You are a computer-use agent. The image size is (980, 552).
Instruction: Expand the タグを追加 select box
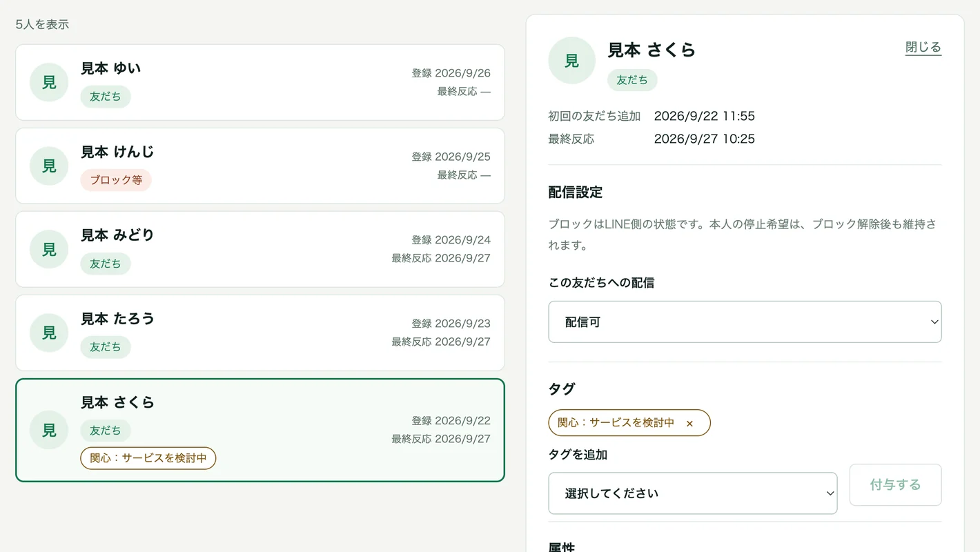pos(692,493)
